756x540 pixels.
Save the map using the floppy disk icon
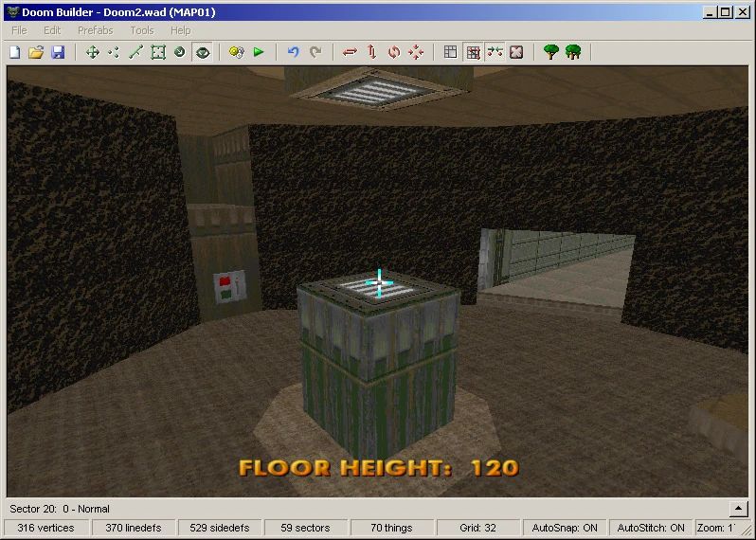coord(57,52)
